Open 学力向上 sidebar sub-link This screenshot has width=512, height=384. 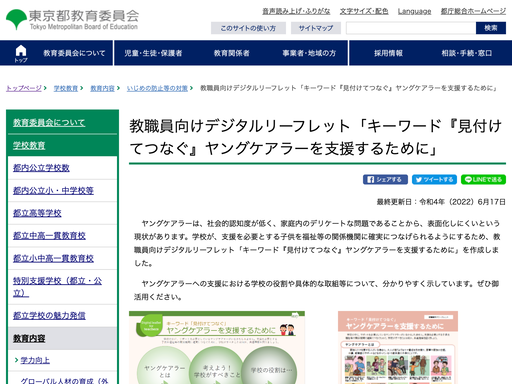coord(35,360)
